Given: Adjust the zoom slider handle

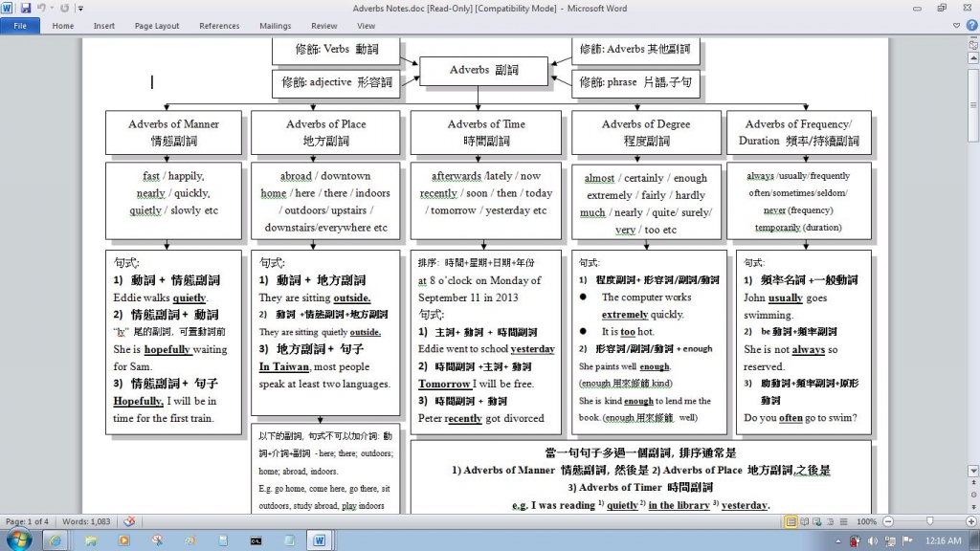Looking at the screenshot, I should [928, 521].
